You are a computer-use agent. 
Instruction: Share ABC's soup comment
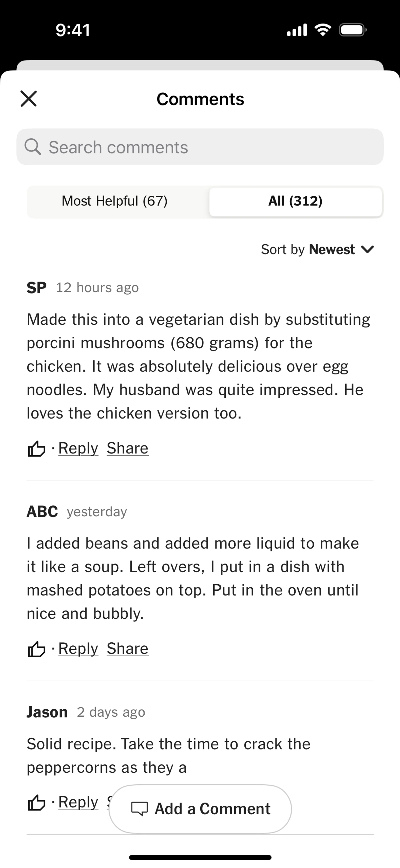click(x=128, y=648)
